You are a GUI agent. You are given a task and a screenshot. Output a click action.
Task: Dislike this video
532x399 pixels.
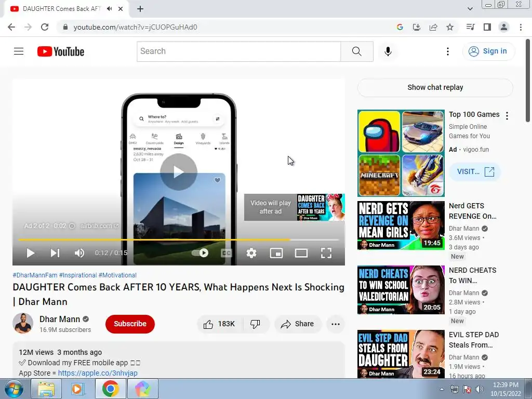pyautogui.click(x=255, y=324)
